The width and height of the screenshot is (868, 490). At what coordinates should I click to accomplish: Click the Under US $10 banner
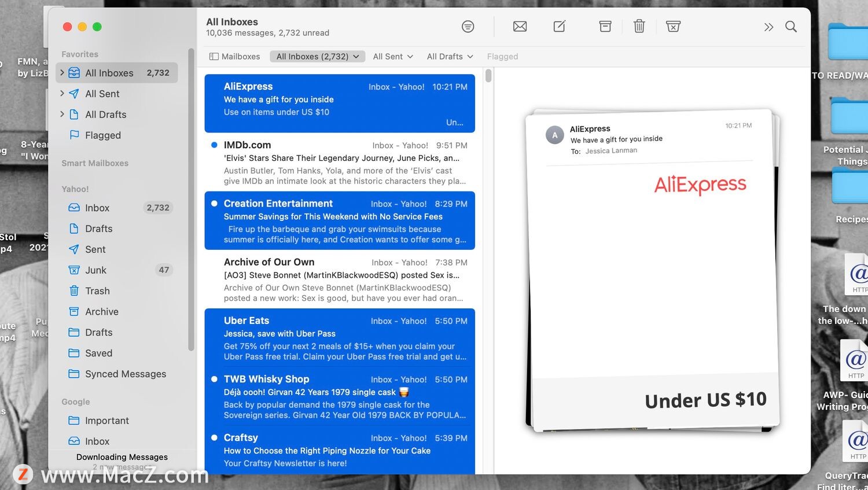coord(705,400)
